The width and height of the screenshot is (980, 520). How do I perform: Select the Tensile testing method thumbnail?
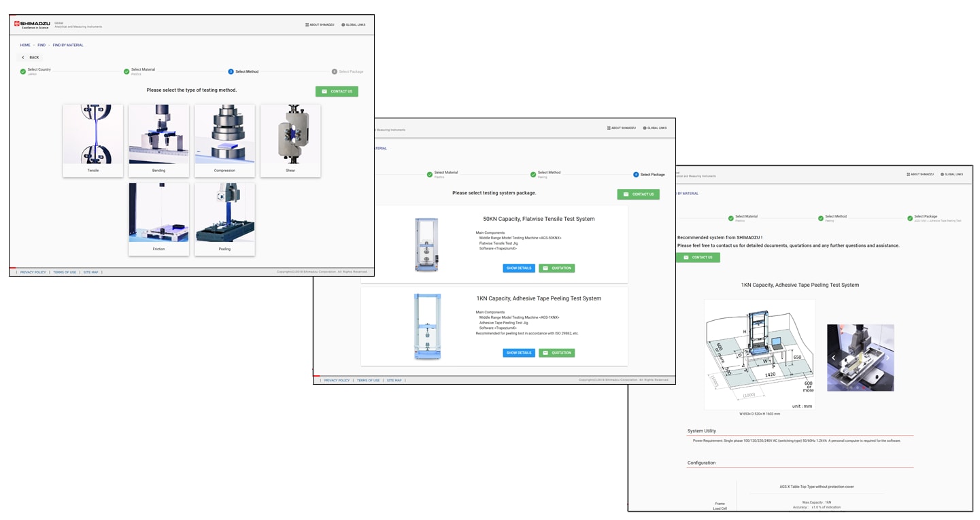(93, 141)
